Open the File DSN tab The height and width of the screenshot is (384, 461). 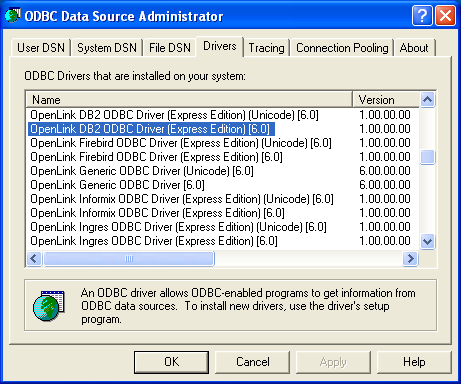170,48
